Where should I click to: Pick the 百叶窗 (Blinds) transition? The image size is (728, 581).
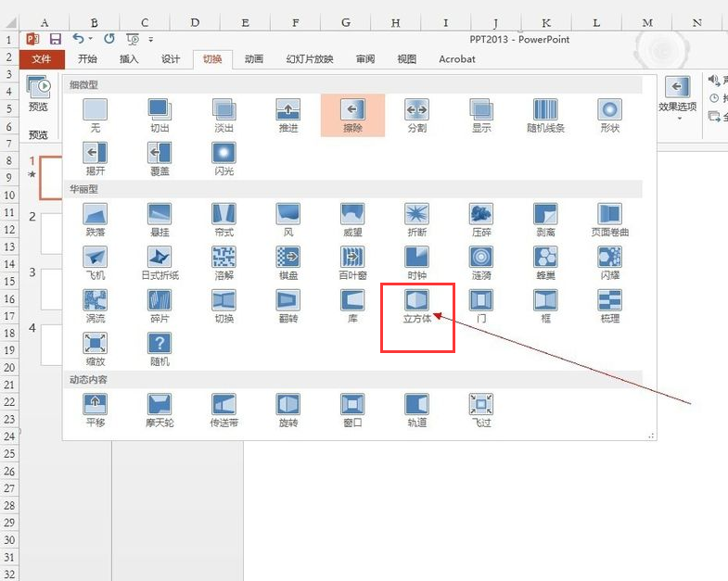352,258
